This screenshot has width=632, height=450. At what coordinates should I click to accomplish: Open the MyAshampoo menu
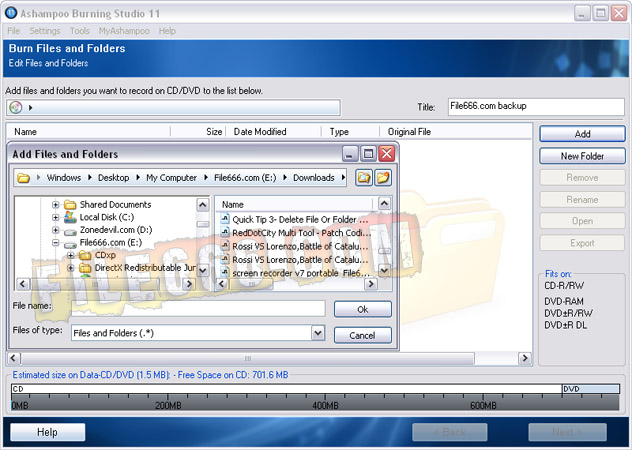tap(124, 31)
